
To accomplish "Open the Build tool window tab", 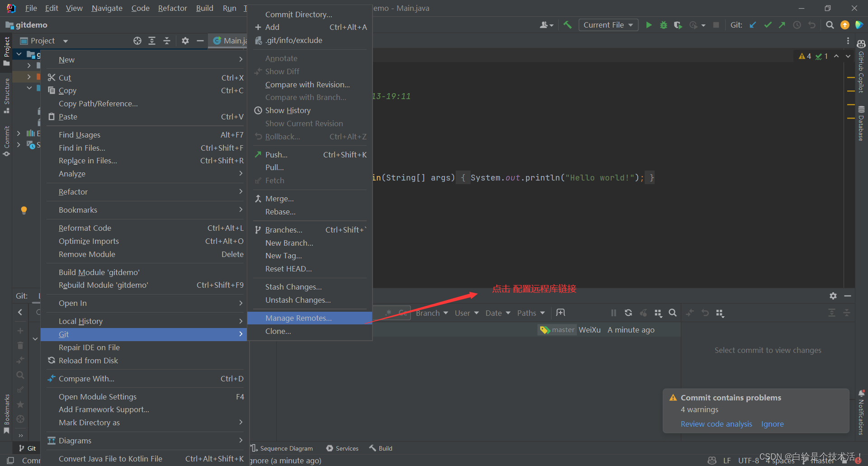I will [381, 448].
